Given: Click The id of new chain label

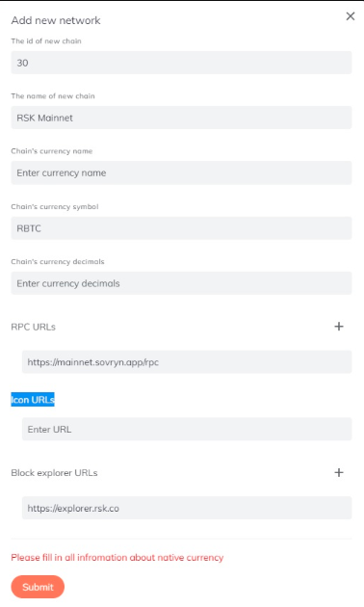Looking at the screenshot, I should [46, 41].
